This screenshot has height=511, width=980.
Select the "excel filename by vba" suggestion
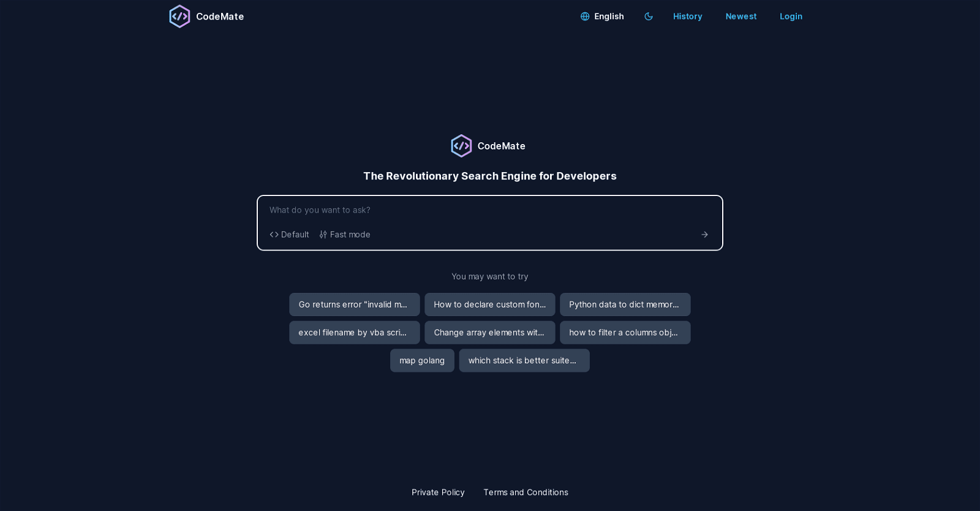pos(354,333)
